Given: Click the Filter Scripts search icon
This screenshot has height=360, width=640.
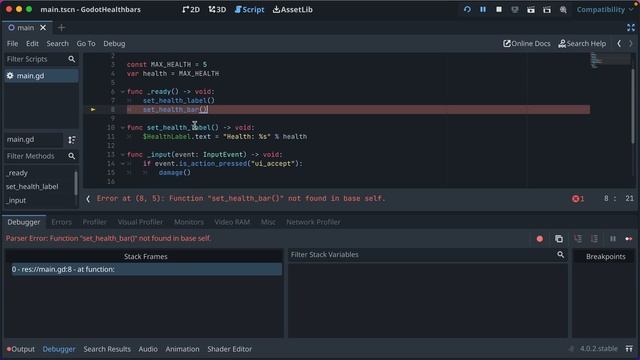Looking at the screenshot, I should click(72, 59).
